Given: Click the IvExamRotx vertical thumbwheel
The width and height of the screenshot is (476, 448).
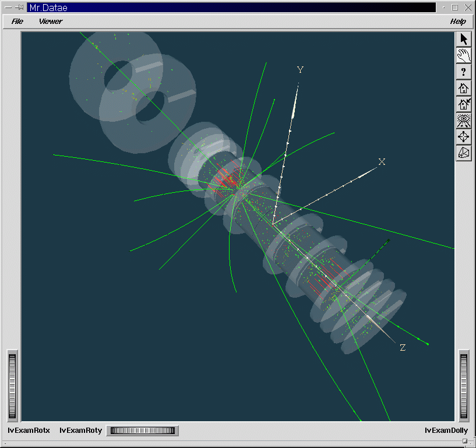Looking at the screenshot, I should [12, 386].
